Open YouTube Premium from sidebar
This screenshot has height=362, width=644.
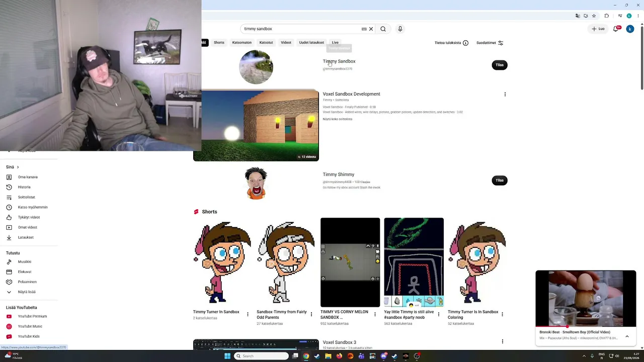32,316
